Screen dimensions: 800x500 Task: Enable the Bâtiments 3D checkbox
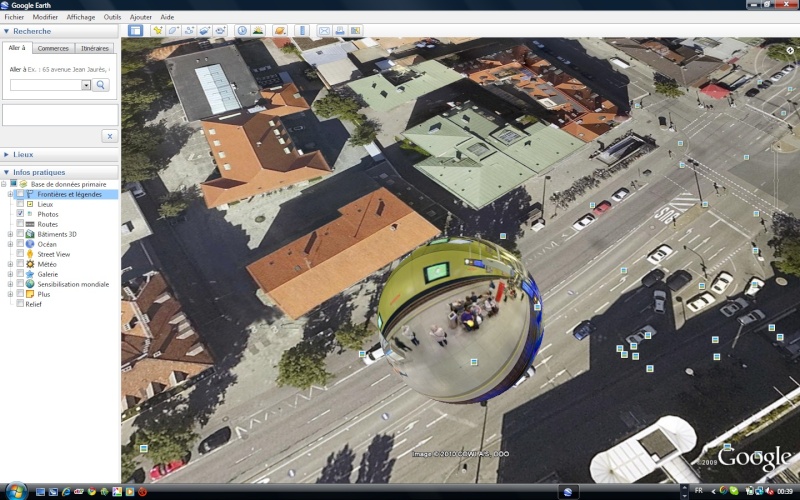tap(20, 234)
